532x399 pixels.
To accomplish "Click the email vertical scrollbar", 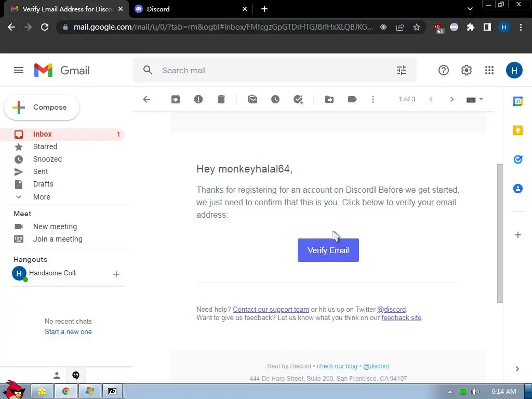I will pyautogui.click(x=500, y=233).
